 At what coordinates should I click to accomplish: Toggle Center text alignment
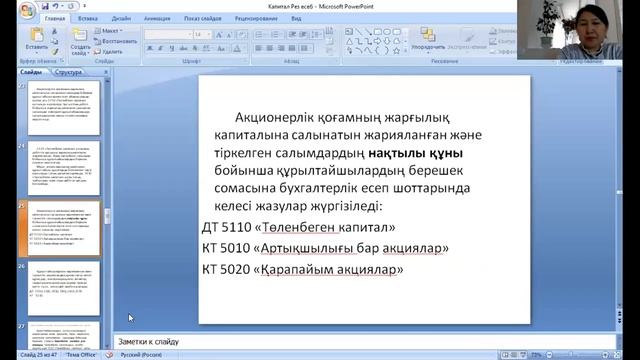point(269,49)
